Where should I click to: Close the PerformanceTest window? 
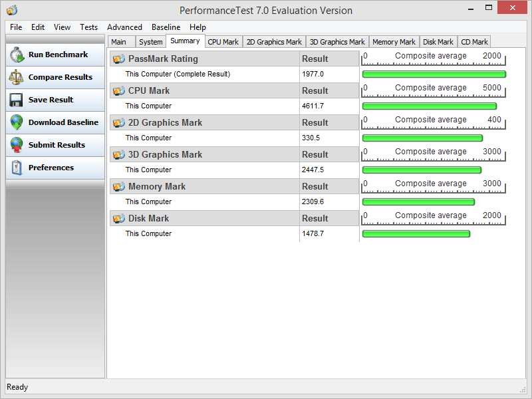click(x=512, y=7)
